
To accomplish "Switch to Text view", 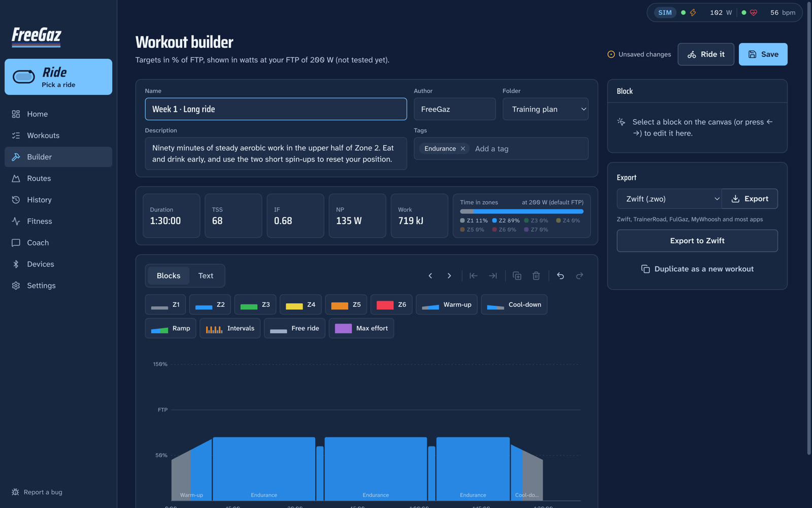I will [206, 276].
